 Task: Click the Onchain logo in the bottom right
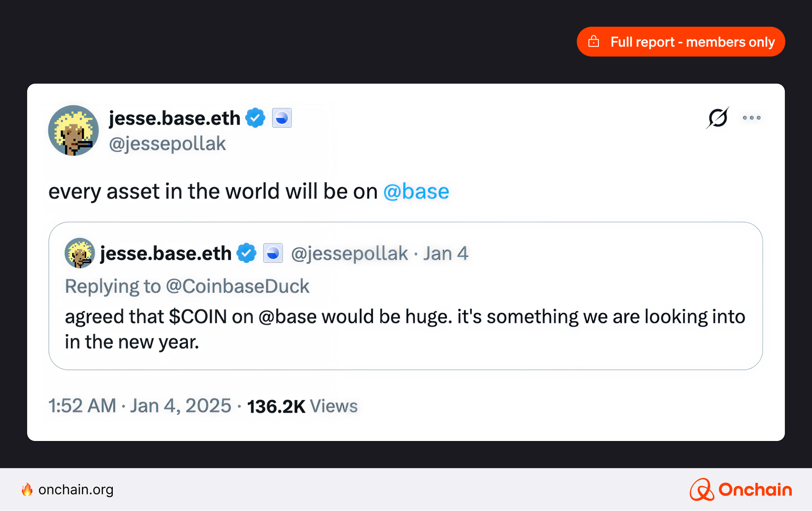(741, 489)
